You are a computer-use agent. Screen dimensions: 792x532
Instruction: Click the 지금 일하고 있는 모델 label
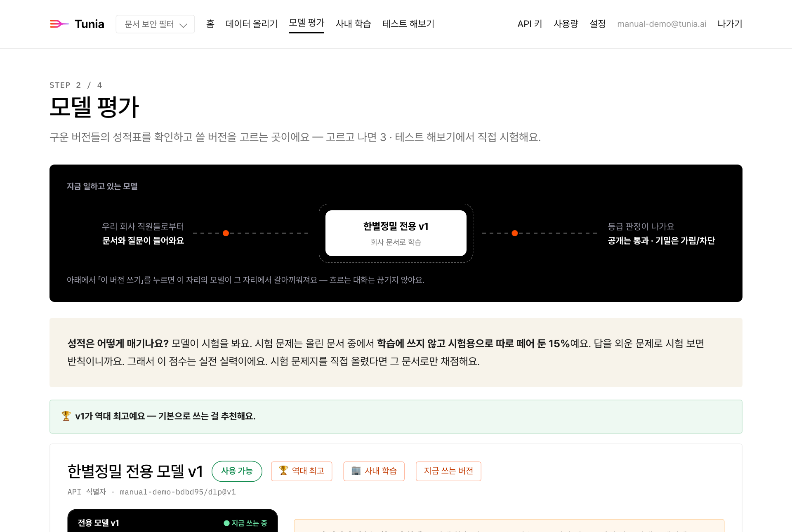point(102,186)
